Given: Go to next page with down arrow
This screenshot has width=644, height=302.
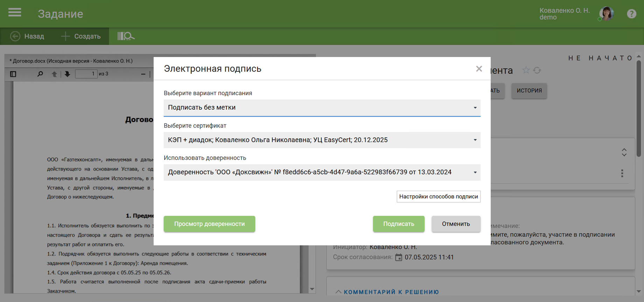Looking at the screenshot, I should pyautogui.click(x=67, y=74).
